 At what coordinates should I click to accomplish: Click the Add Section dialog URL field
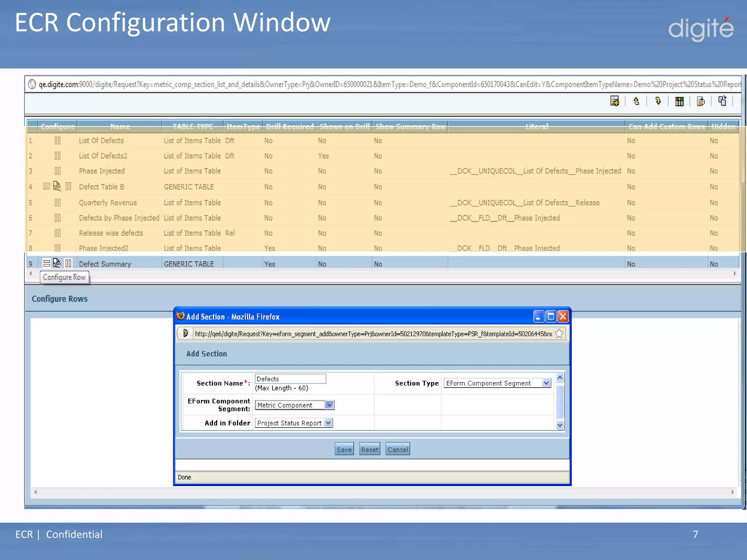(x=373, y=334)
